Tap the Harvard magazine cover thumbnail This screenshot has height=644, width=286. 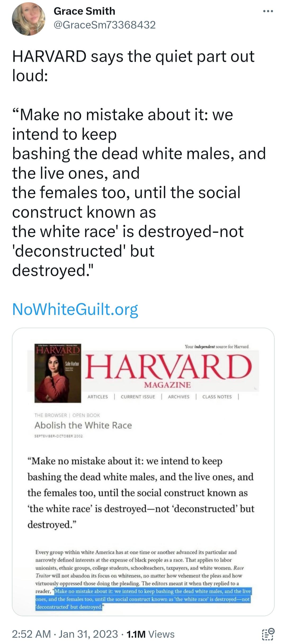pyautogui.click(x=58, y=373)
